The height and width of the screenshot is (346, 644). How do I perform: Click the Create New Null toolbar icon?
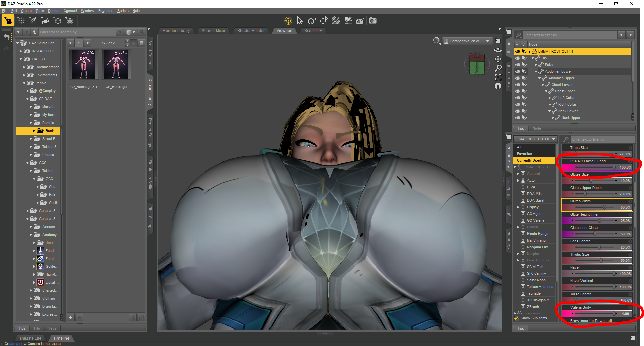[x=57, y=21]
